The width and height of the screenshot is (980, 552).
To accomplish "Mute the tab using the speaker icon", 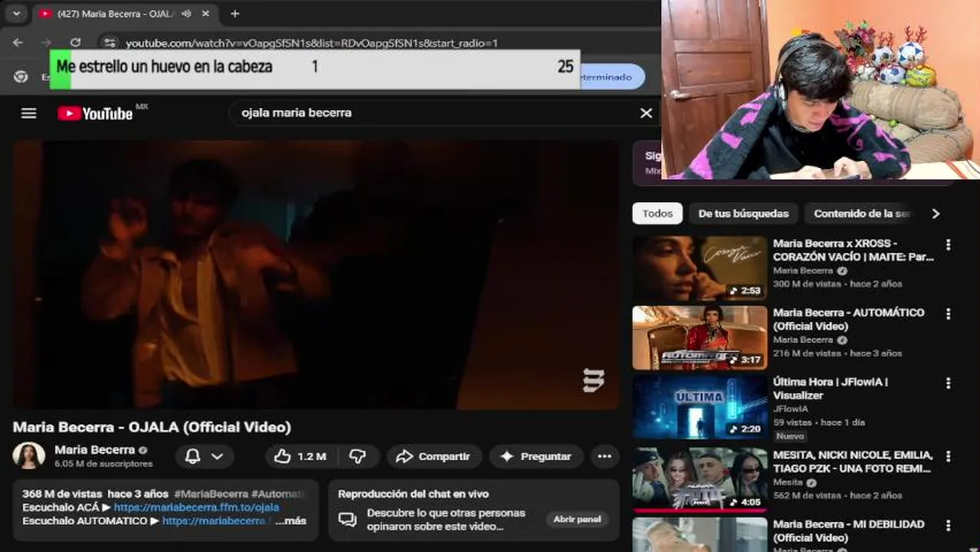I will [x=186, y=14].
